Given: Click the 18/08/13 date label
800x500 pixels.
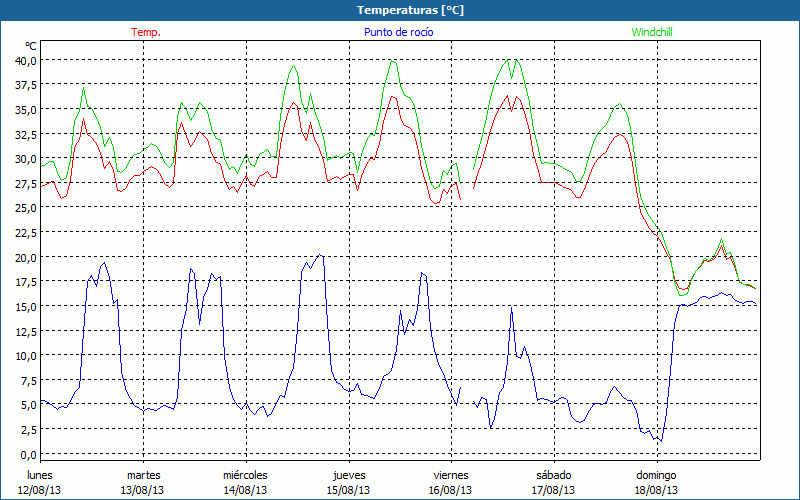Looking at the screenshot, I should click(x=656, y=490).
